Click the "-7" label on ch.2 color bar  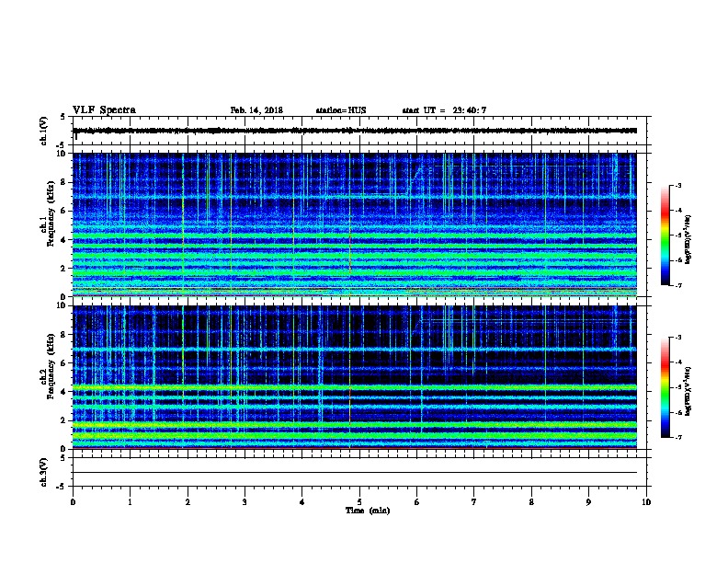tap(677, 437)
